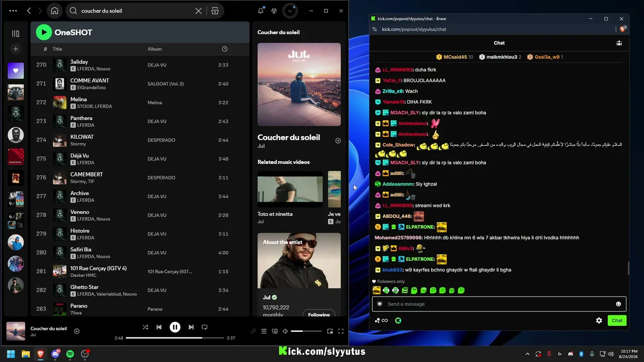Open Spotify miniplayer
The height and width of the screenshot is (362, 644).
[x=330, y=331]
